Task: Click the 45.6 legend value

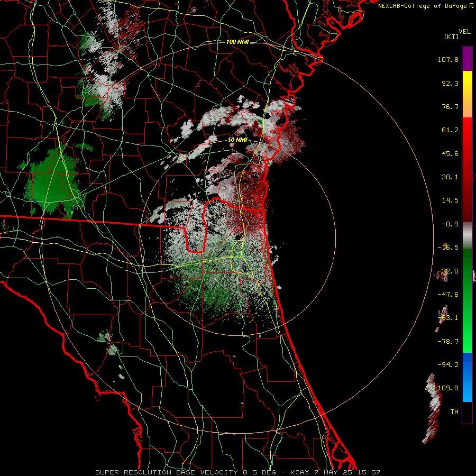Action: (450, 153)
